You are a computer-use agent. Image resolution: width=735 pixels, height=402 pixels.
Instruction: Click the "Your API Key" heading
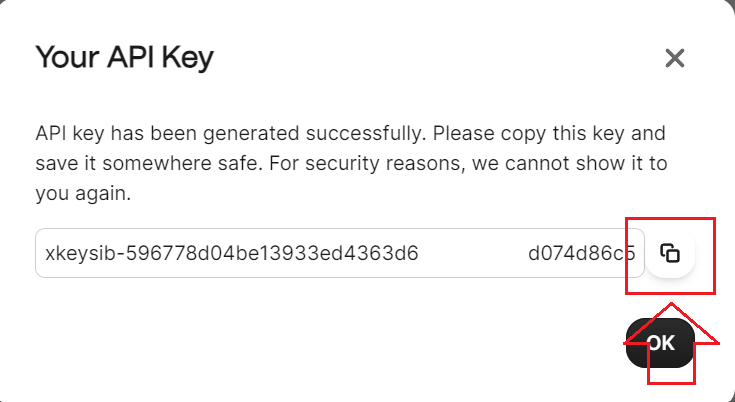124,58
